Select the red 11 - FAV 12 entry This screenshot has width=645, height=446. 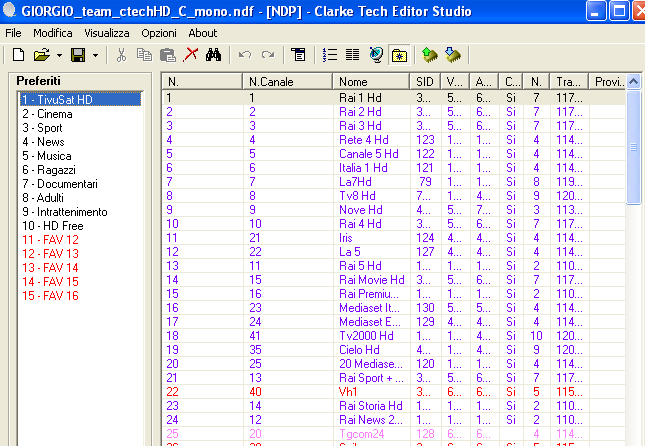point(50,240)
